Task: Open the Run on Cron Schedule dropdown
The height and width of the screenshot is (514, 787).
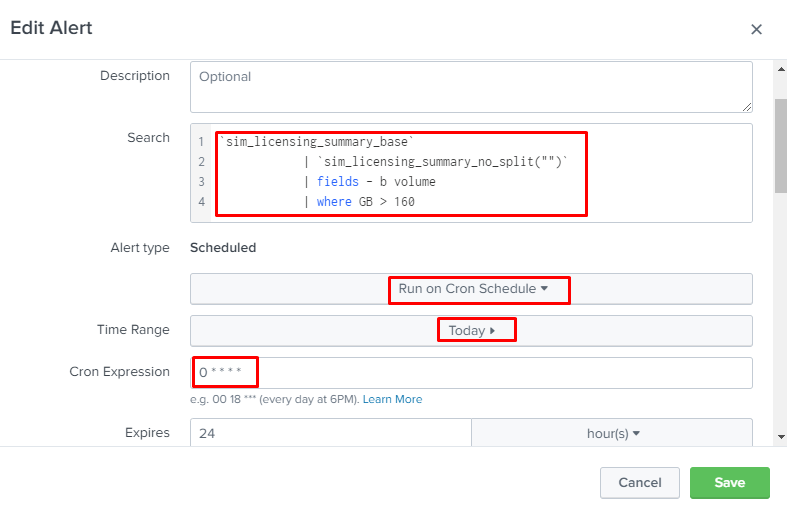Action: (471, 289)
